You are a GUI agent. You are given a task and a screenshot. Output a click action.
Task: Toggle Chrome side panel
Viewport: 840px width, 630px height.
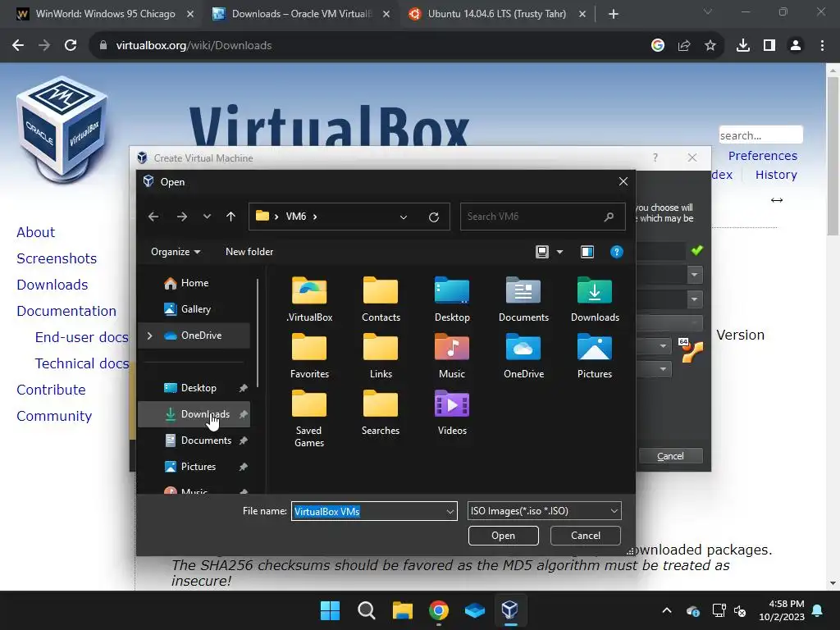[769, 46]
